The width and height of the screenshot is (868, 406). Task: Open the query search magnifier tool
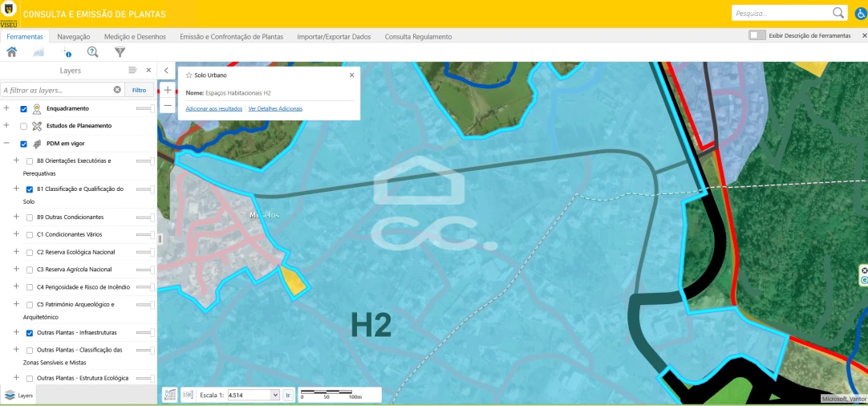pos(92,52)
